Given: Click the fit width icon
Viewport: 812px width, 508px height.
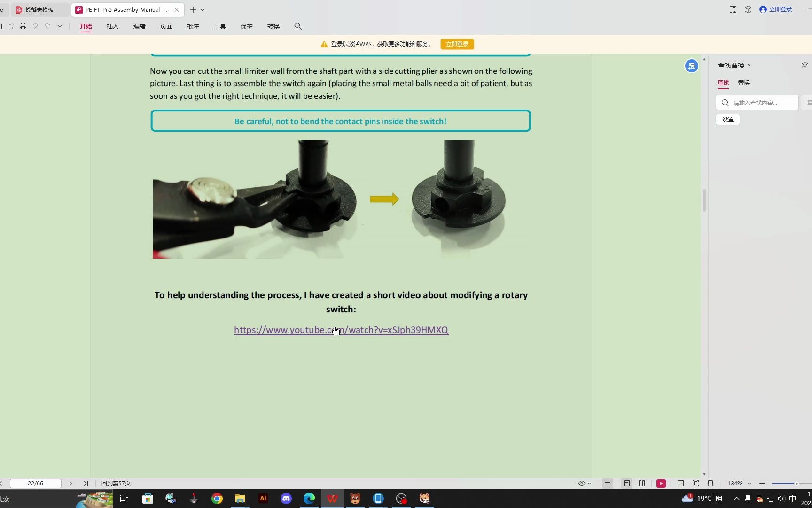Looking at the screenshot, I should [x=710, y=484].
